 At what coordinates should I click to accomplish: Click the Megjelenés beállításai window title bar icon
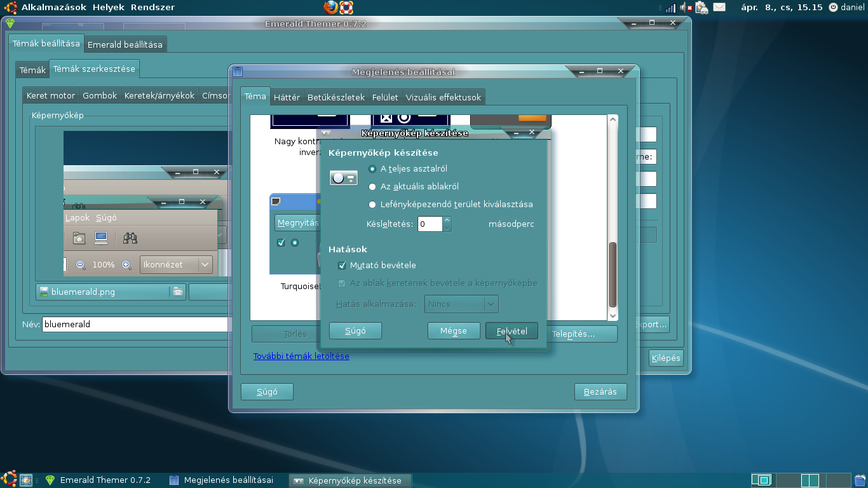pyautogui.click(x=238, y=72)
